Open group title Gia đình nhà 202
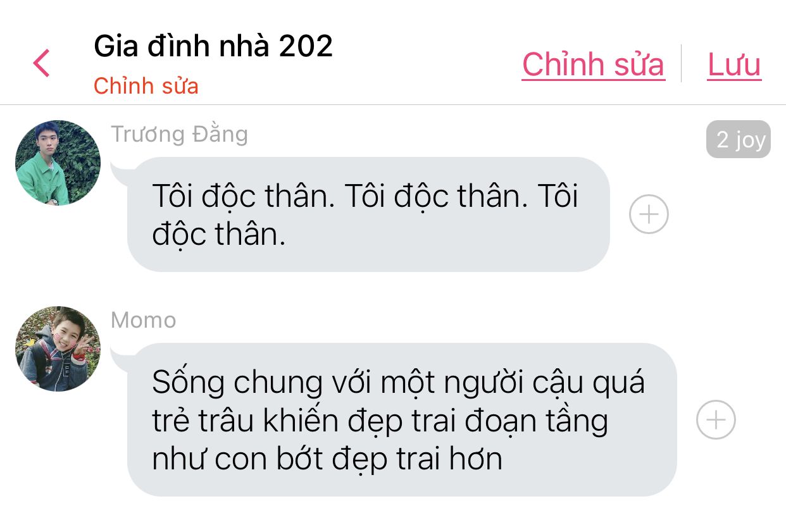 [x=213, y=46]
